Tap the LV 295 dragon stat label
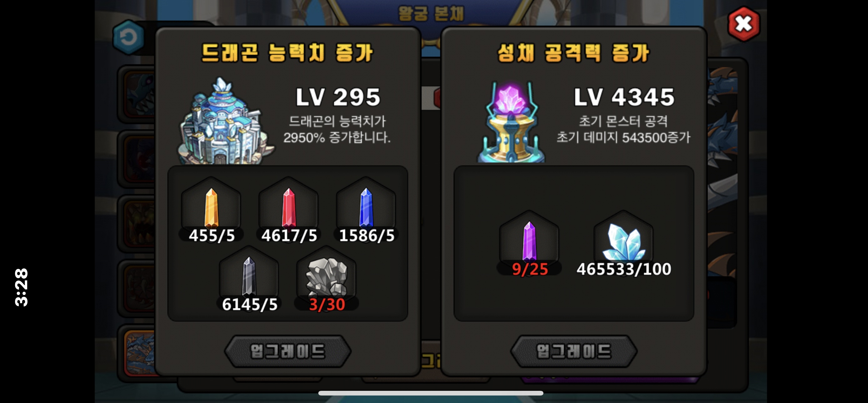This screenshot has width=868, height=403. (338, 97)
